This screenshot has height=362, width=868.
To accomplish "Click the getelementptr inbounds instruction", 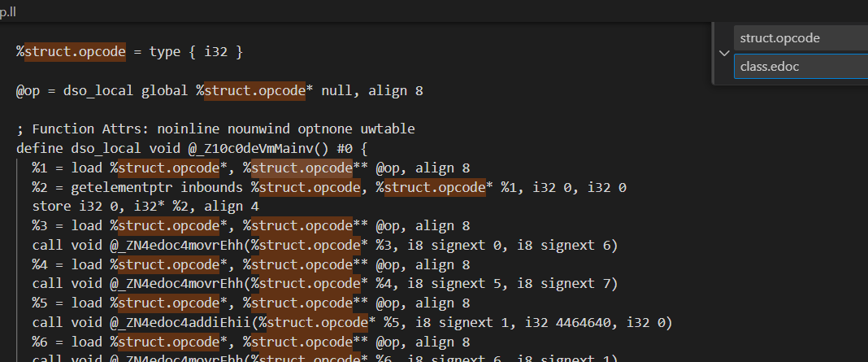I will pos(138,188).
